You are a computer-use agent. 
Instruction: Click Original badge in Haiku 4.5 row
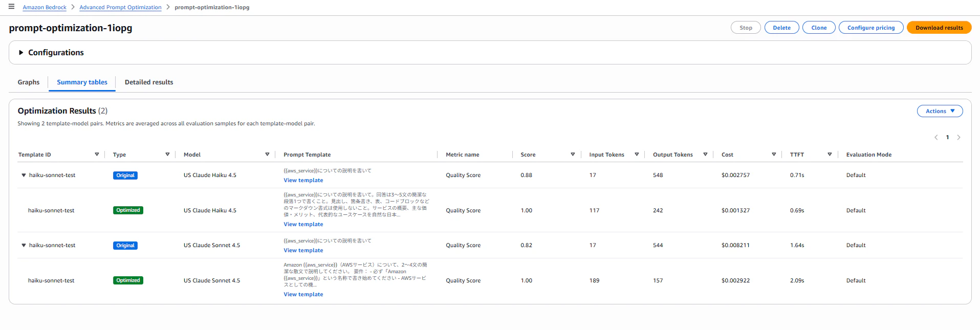point(125,175)
